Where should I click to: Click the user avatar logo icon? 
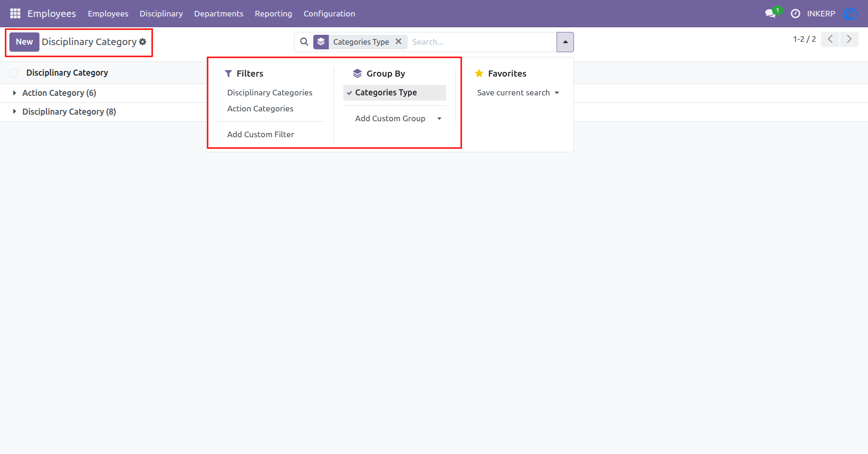[851, 14]
